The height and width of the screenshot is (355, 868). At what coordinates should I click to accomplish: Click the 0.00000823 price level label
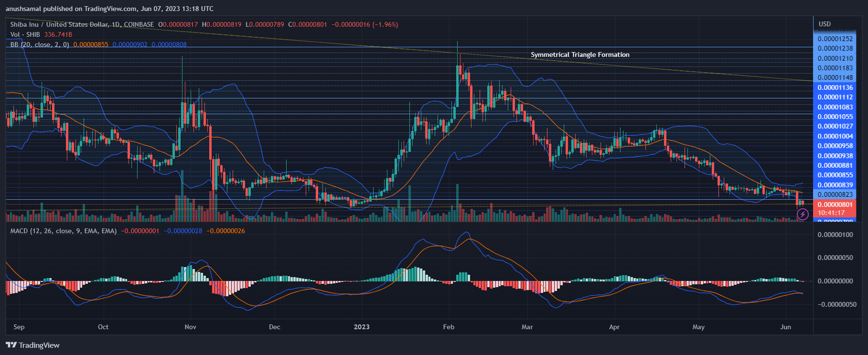click(x=835, y=194)
